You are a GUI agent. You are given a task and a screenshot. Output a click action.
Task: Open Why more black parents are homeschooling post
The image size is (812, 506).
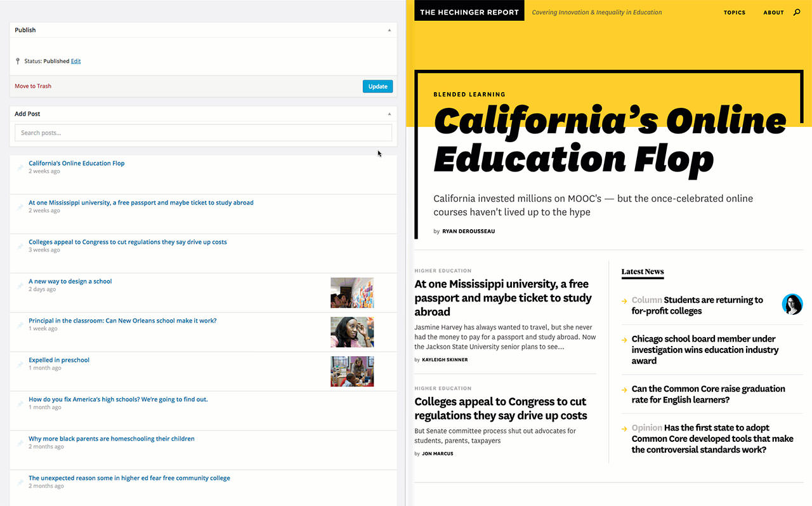(x=112, y=439)
